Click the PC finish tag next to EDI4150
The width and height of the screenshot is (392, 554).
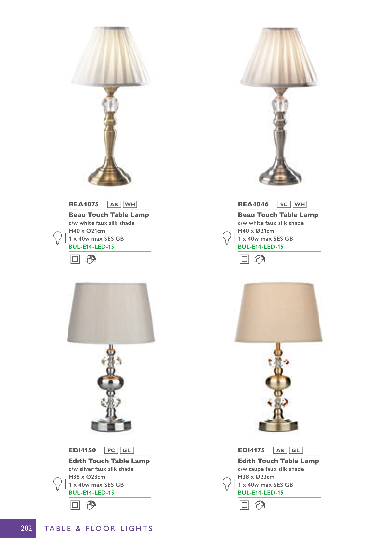111,450
